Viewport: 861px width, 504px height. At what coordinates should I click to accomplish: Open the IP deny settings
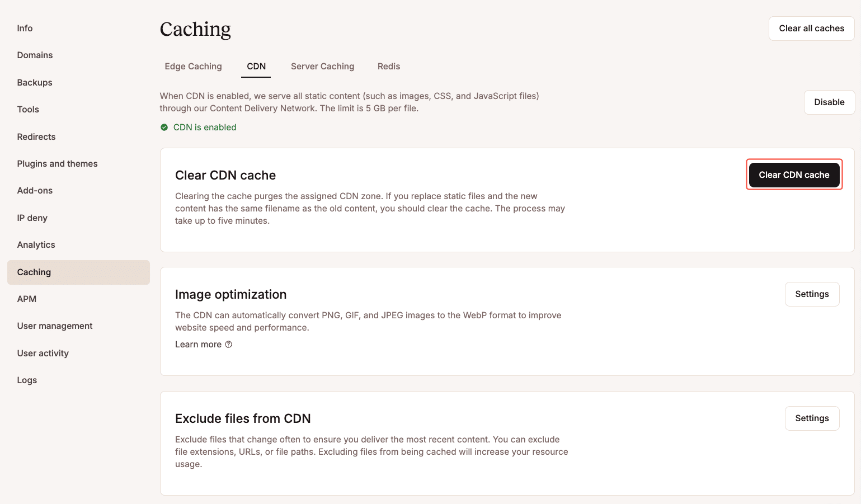click(32, 218)
